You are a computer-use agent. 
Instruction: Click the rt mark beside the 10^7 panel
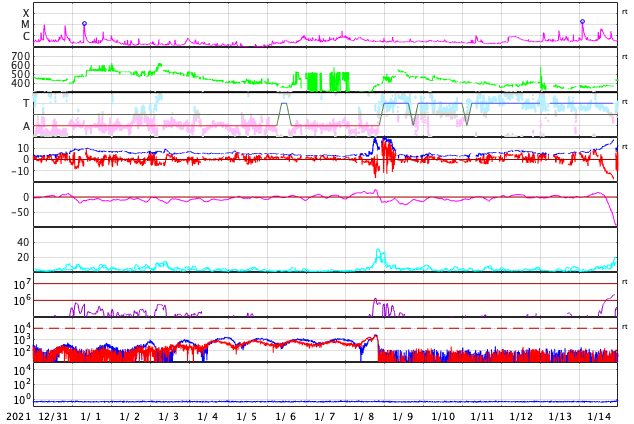click(x=625, y=281)
